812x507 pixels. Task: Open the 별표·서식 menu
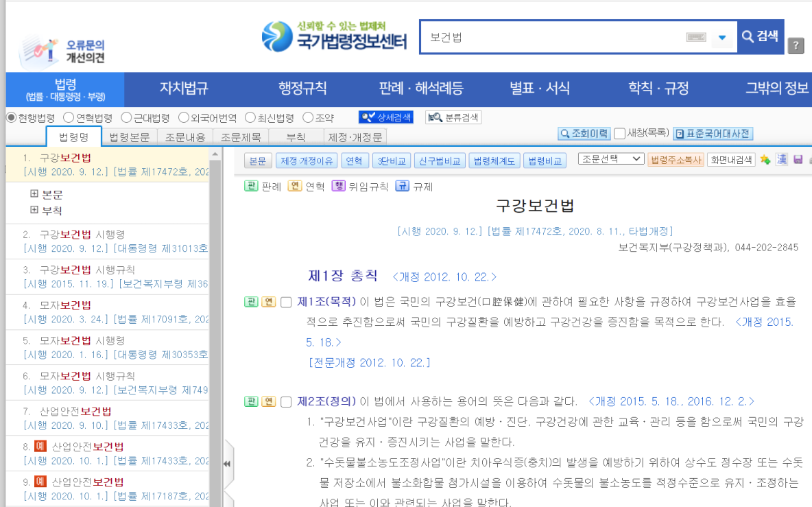[540, 88]
